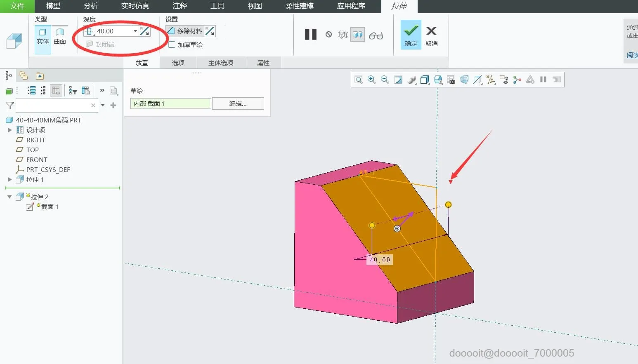Toggle the unattached preview mode
The height and width of the screenshot is (364, 638).
(343, 35)
